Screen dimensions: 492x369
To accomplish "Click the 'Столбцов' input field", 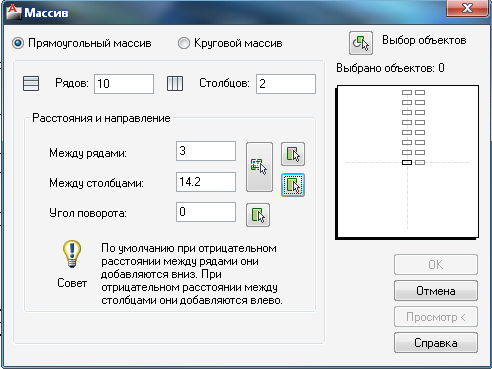I will tap(286, 84).
